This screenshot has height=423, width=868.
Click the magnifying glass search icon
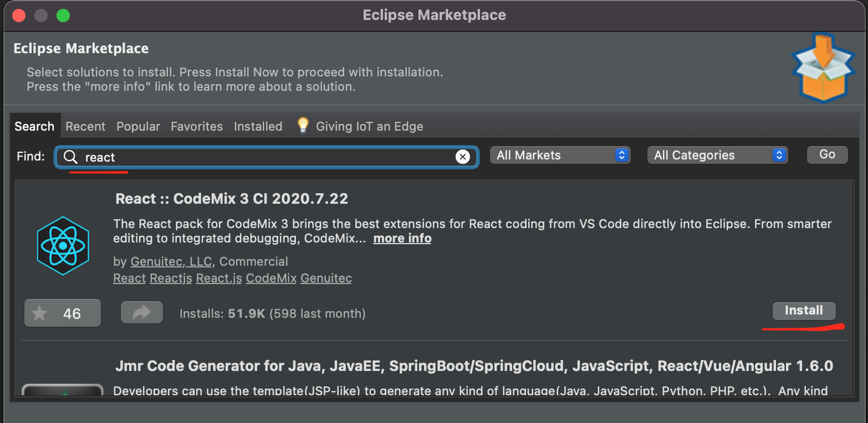[x=70, y=157]
